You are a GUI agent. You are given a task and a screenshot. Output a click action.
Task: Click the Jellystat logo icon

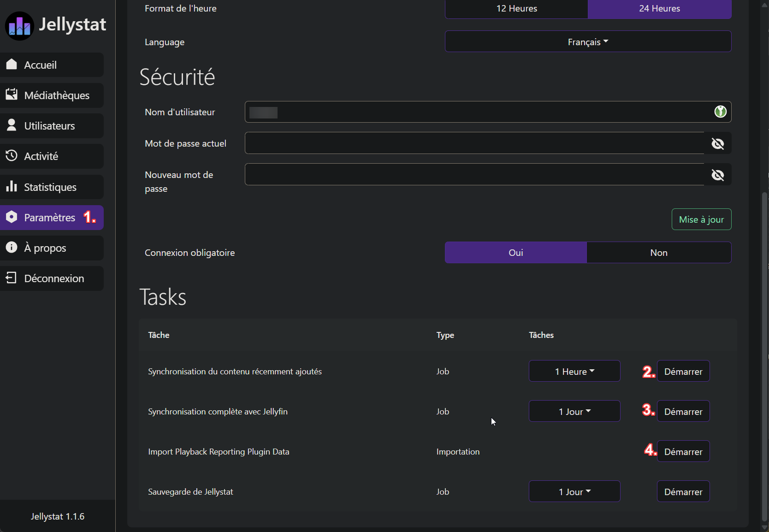tap(19, 26)
